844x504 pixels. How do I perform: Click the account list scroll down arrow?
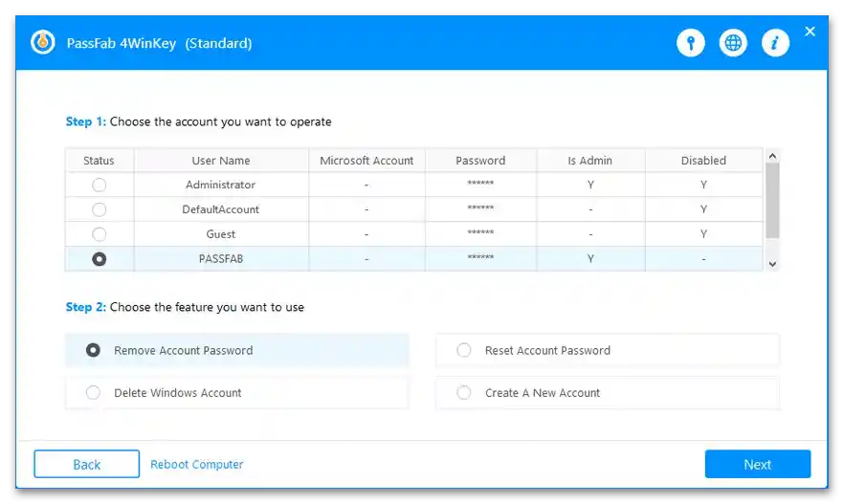772,264
